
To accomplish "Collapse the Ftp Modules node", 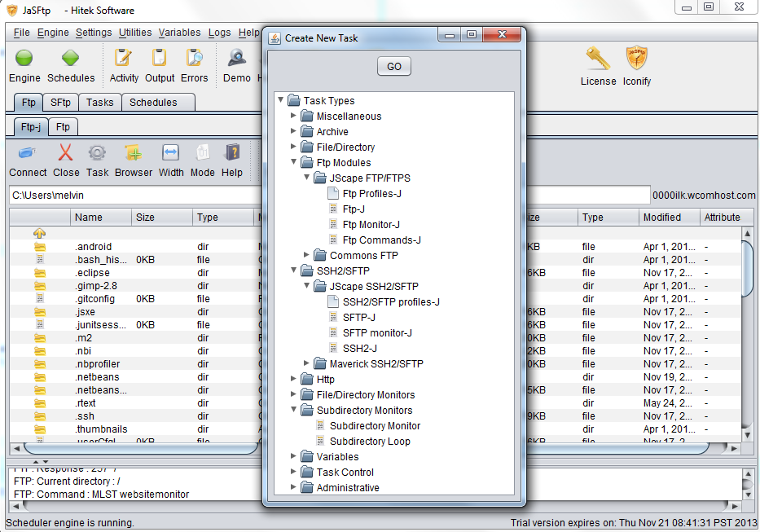I will [x=294, y=162].
